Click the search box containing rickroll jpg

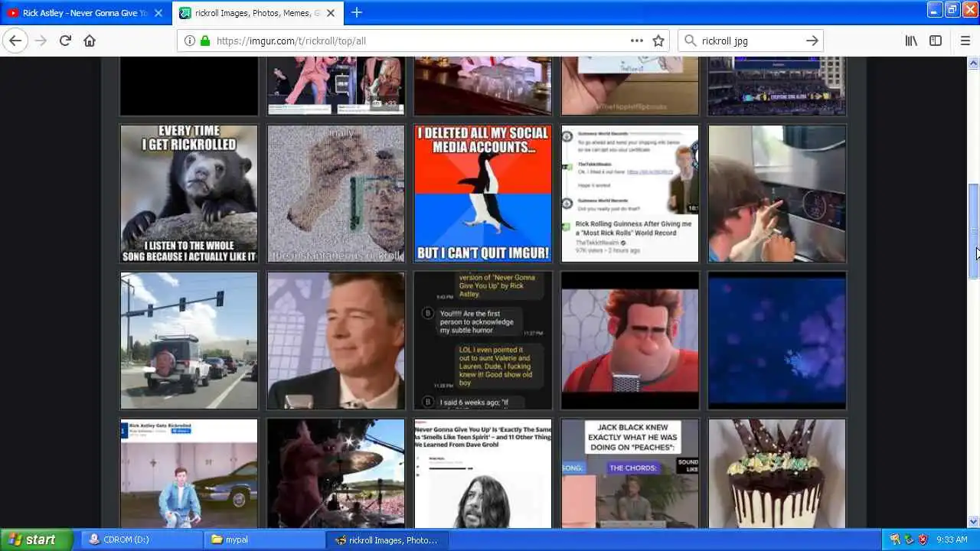coord(750,41)
